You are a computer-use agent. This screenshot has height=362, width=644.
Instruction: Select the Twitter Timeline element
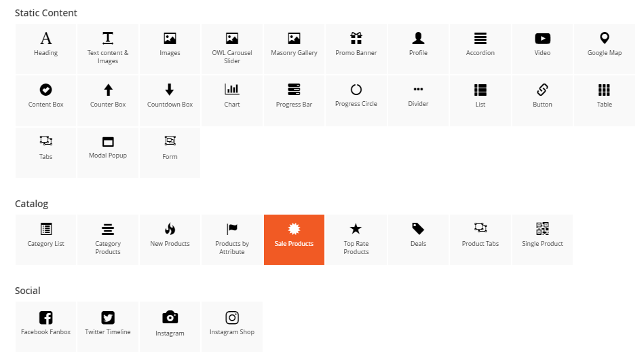tap(108, 326)
